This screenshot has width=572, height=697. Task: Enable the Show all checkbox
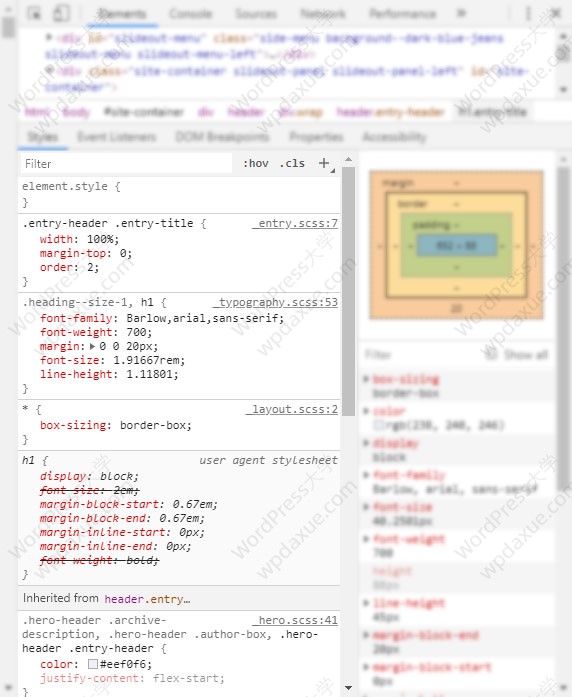491,354
